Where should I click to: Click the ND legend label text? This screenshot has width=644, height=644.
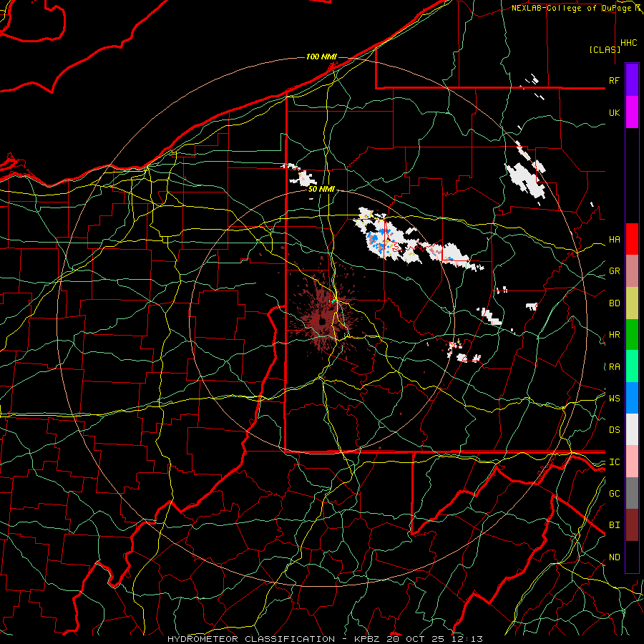(614, 557)
